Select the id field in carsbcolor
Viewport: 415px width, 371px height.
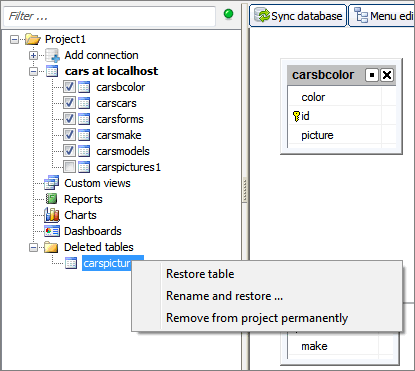(x=305, y=116)
